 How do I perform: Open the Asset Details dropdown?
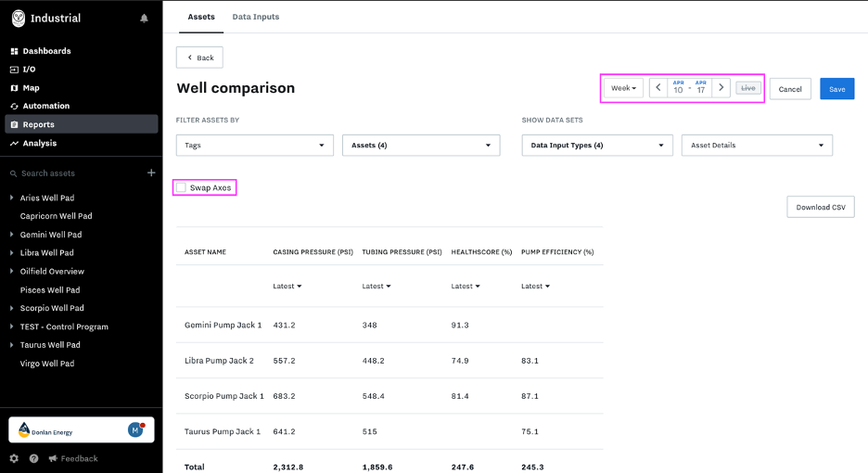[x=757, y=145]
